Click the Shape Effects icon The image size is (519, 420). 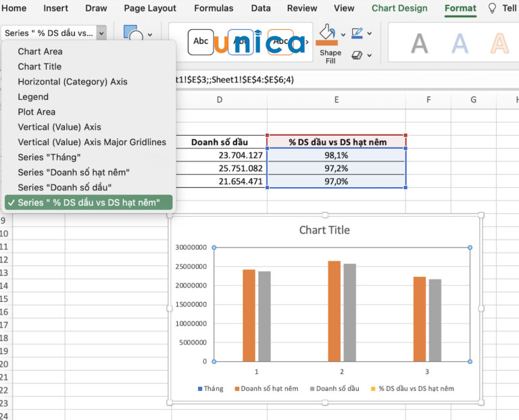coord(357,55)
